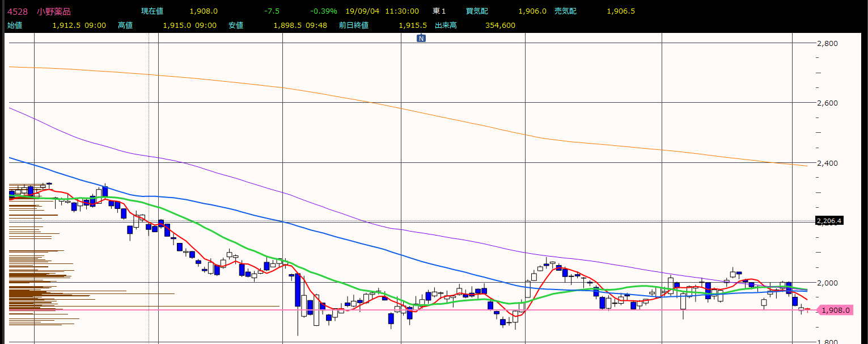The width and height of the screenshot is (868, 344).
Task: Click the 2,400 price axis label
Action: click(828, 163)
